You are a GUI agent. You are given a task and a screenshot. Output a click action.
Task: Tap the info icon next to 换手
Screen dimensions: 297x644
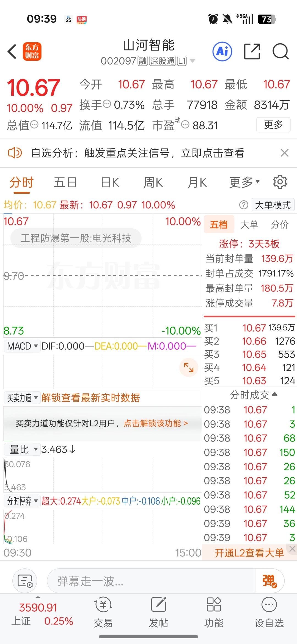point(107,104)
